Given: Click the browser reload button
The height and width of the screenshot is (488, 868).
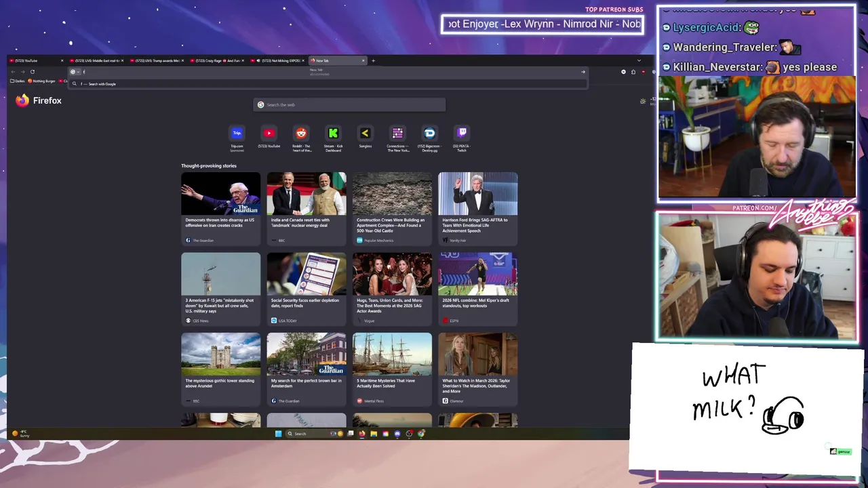Looking at the screenshot, I should coord(32,72).
